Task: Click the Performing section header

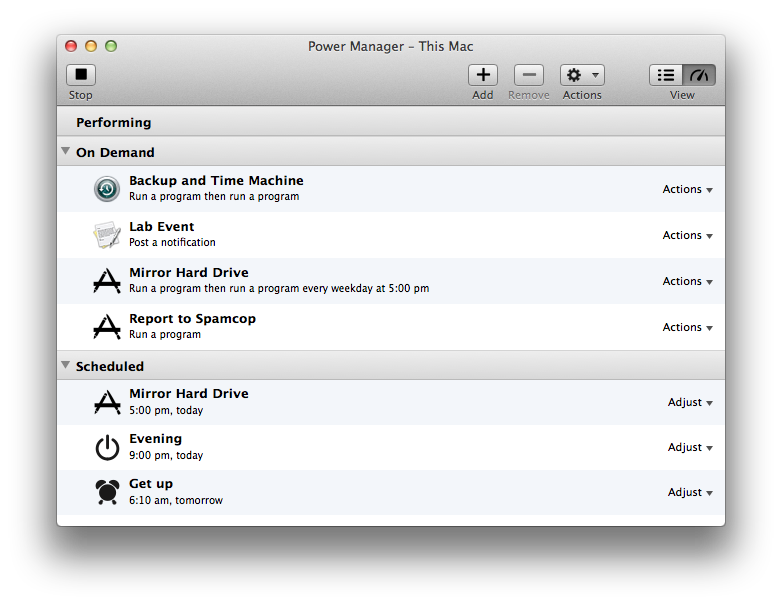Action: 391,122
